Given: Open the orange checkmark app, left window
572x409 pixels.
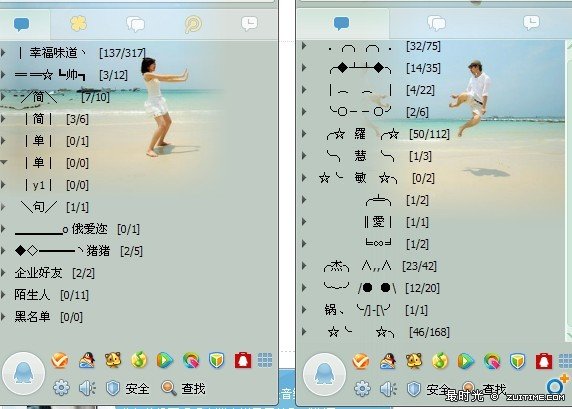Looking at the screenshot, I should point(60,360).
